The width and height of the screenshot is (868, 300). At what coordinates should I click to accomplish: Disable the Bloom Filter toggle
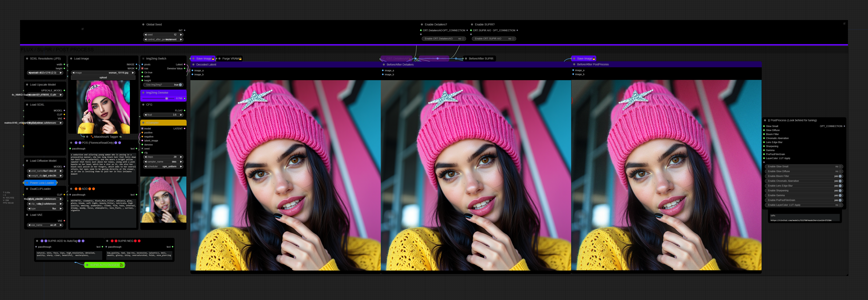[804, 176]
